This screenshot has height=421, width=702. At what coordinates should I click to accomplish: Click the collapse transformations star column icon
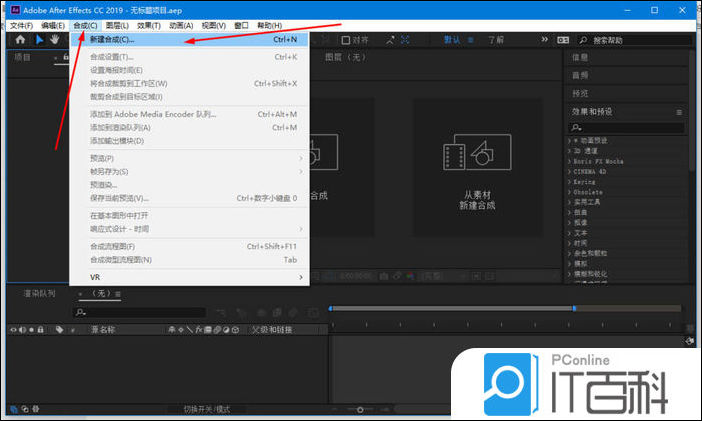pos(181,330)
